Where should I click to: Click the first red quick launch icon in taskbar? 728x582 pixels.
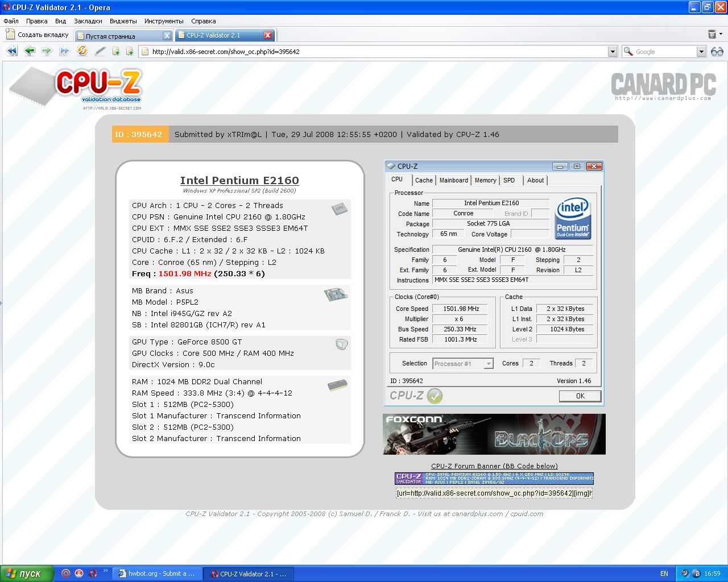point(65,573)
